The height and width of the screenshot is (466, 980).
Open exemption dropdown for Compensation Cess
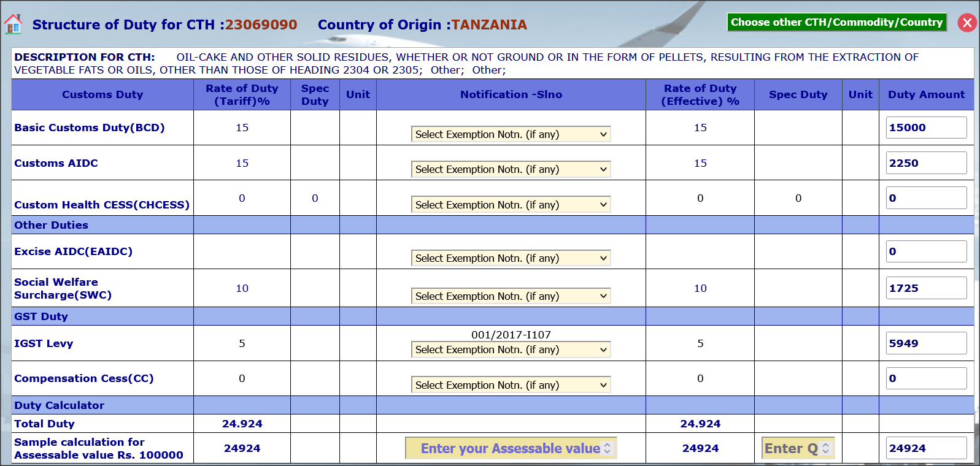tap(511, 385)
